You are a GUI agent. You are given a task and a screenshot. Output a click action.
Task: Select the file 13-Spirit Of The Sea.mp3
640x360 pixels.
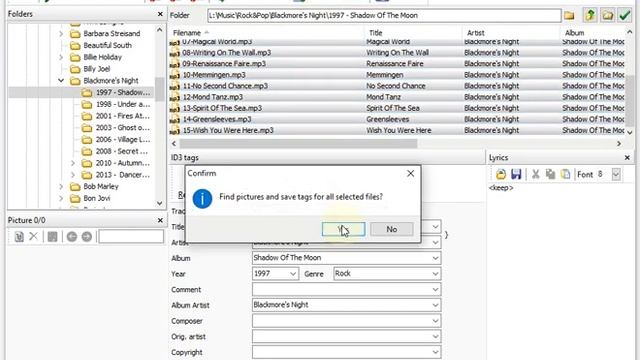point(222,108)
